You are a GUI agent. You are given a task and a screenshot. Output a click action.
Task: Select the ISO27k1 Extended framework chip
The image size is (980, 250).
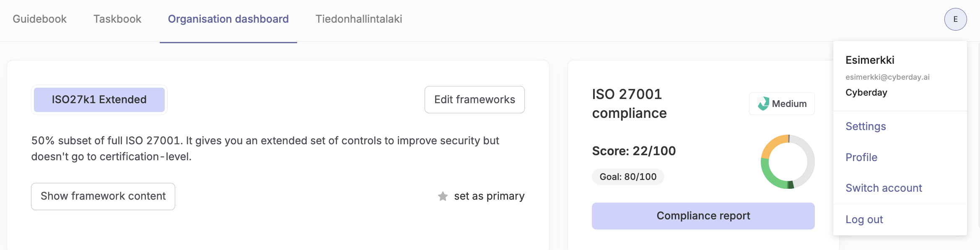point(99,100)
